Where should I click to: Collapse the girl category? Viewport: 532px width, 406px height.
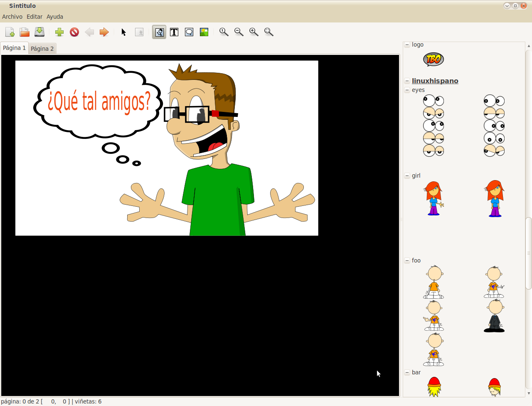[x=407, y=176]
